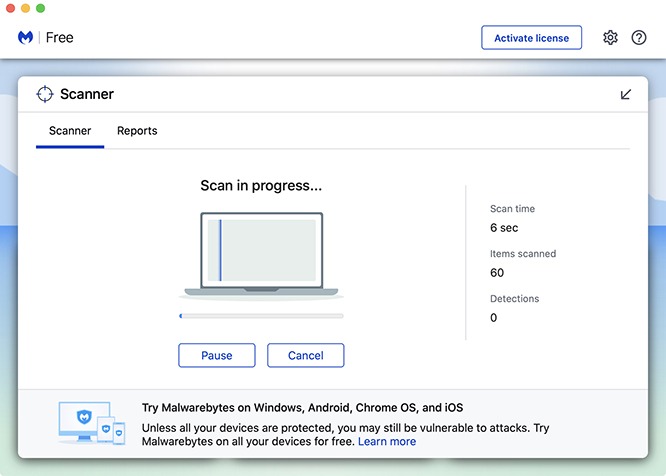Switch to the Reports tab
The image size is (666, 476).
pos(137,131)
